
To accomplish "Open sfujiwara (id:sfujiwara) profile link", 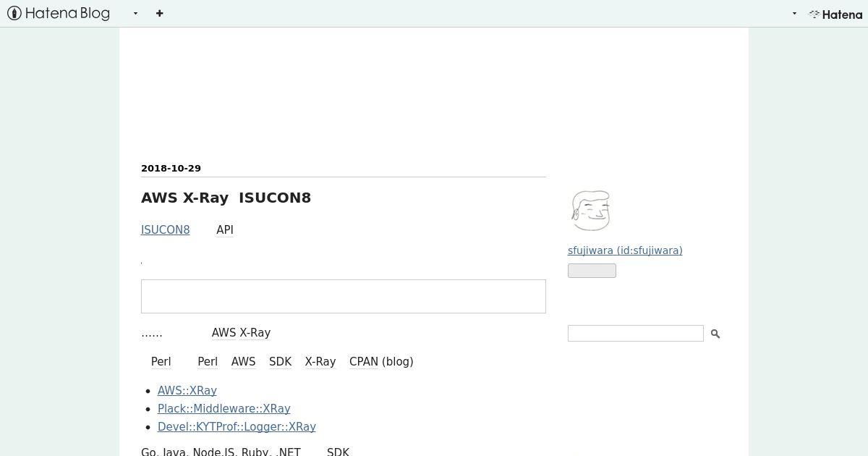I will point(625,250).
